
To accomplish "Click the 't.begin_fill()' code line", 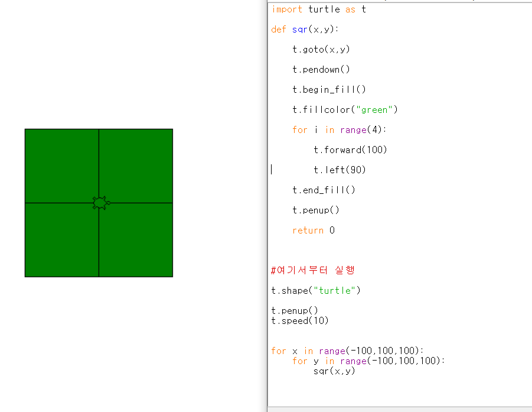I will pos(329,90).
